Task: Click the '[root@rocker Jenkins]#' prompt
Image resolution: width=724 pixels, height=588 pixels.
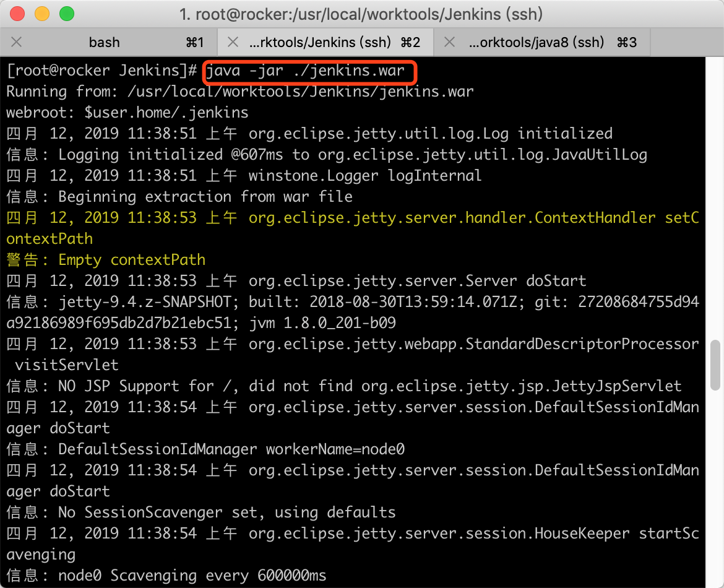Action: click(x=101, y=71)
